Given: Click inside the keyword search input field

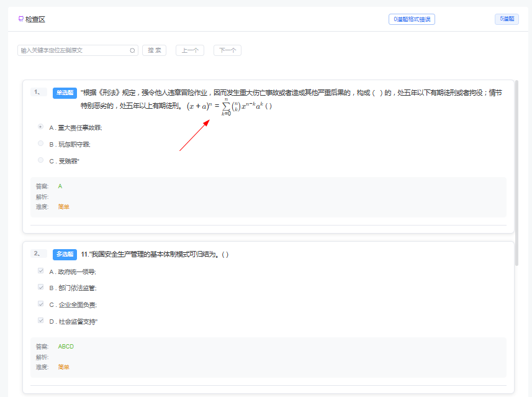Looking at the screenshot, I should coord(74,50).
